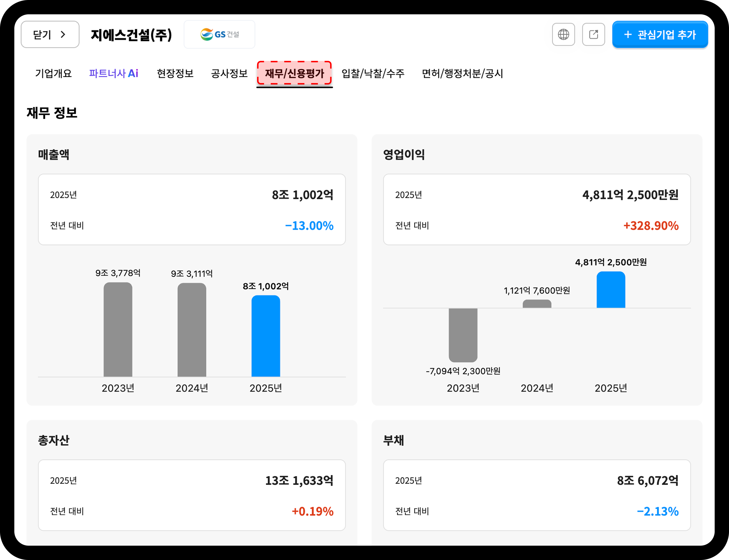Click the 2023년 매출액 gray bar
729x560 pixels.
pos(118,329)
